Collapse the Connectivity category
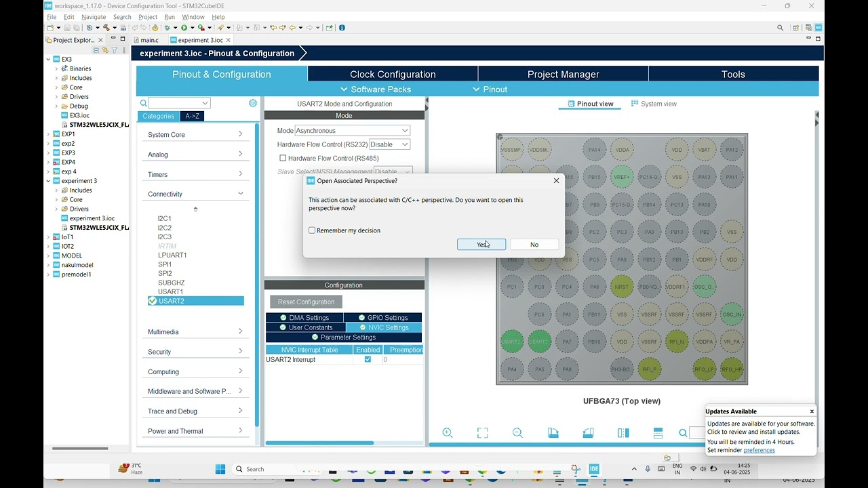Viewport: 868px width, 488px height. coord(195,194)
